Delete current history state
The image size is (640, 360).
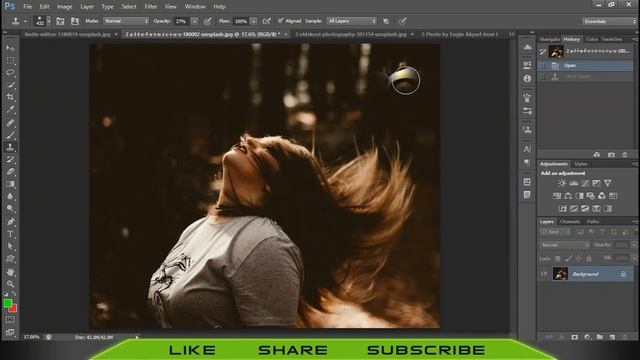tap(624, 155)
